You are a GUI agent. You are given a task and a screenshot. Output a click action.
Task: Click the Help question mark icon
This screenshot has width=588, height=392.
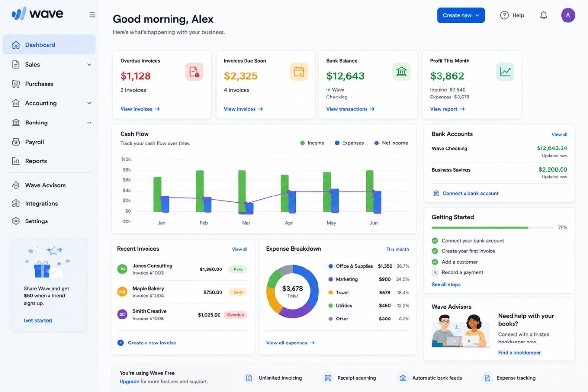pos(504,15)
